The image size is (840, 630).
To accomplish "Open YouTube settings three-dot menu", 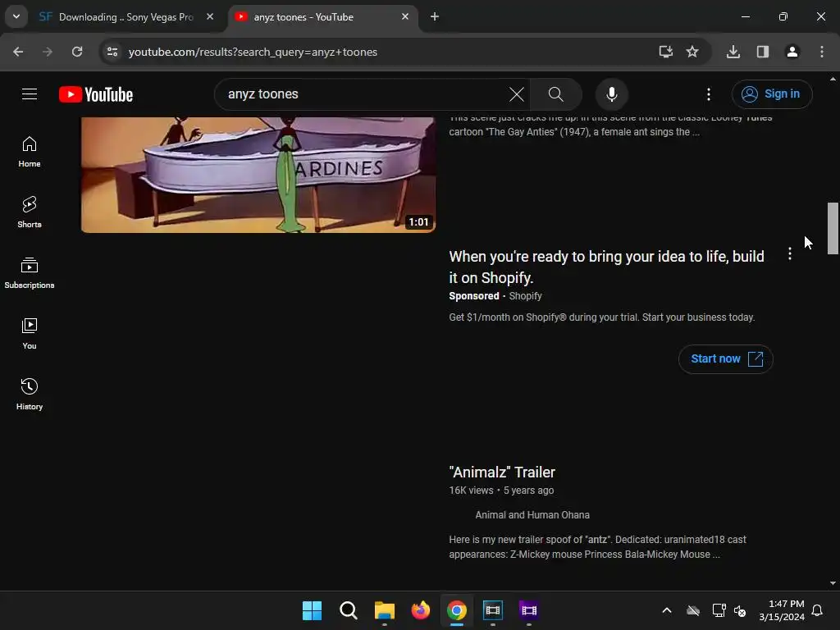I will 708,94.
